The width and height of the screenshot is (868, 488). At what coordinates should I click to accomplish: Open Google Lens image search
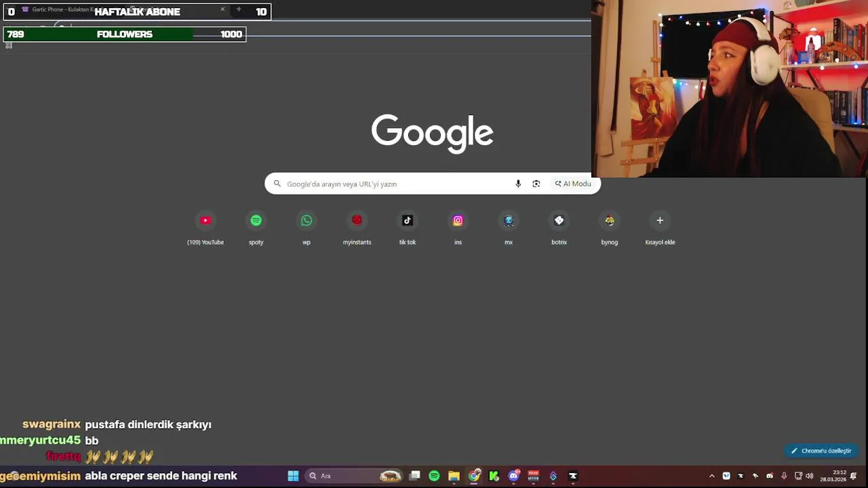pyautogui.click(x=536, y=184)
